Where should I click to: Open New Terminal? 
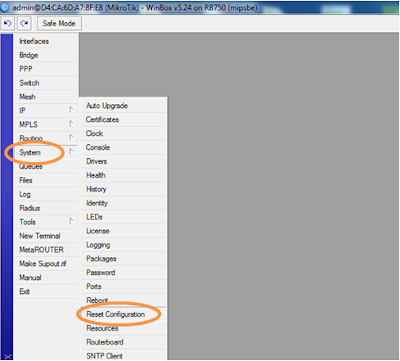pyautogui.click(x=46, y=236)
